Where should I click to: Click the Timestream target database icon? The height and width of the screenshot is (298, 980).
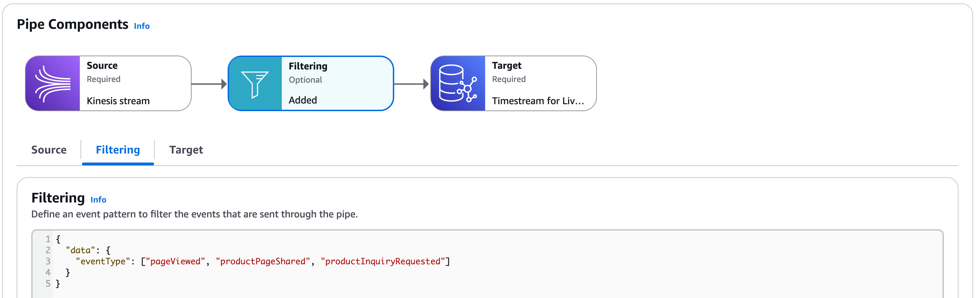(458, 83)
